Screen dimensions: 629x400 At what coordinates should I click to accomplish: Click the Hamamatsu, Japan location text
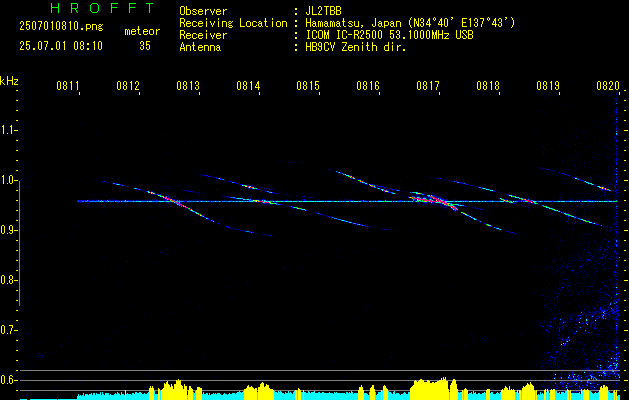(410, 23)
